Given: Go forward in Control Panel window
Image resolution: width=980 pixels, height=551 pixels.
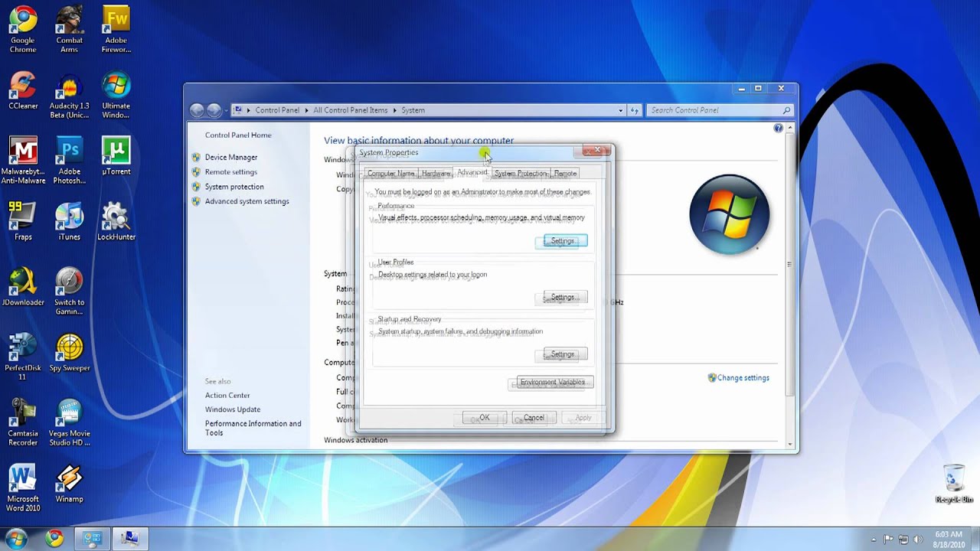Looking at the screenshot, I should pos(214,110).
